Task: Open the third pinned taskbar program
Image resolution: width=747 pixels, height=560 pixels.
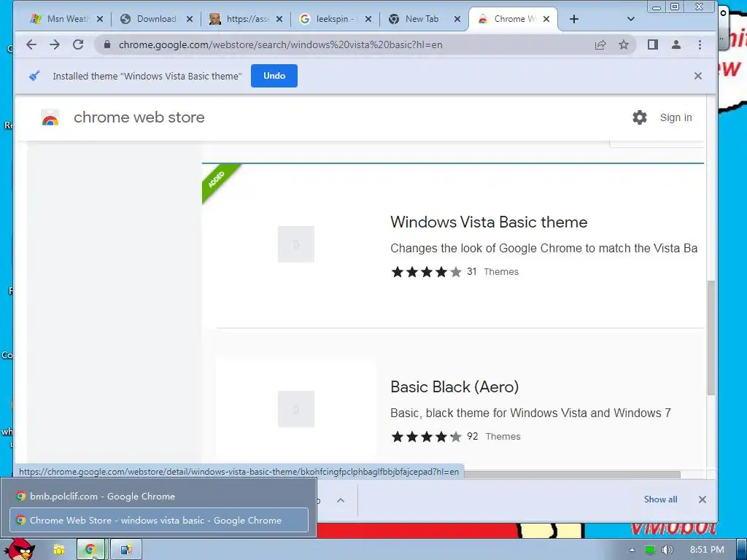Action: [125, 550]
